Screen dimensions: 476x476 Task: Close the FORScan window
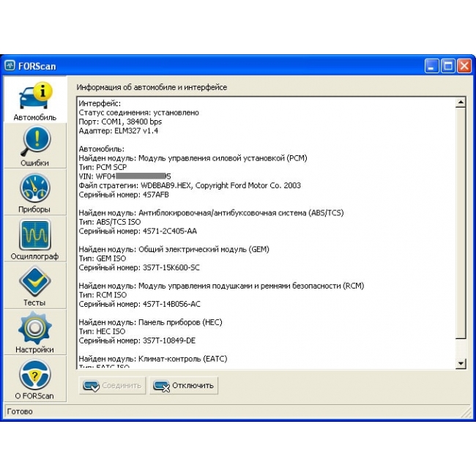[x=464, y=66]
